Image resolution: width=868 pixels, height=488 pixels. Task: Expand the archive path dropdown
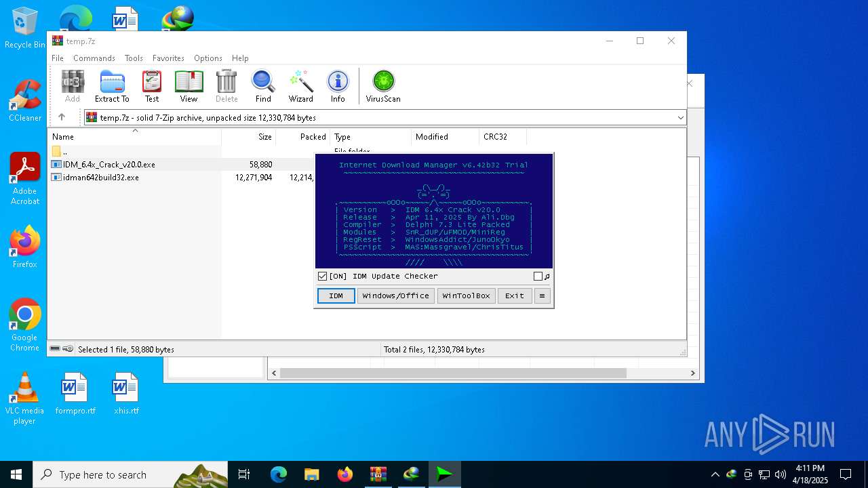tap(681, 118)
